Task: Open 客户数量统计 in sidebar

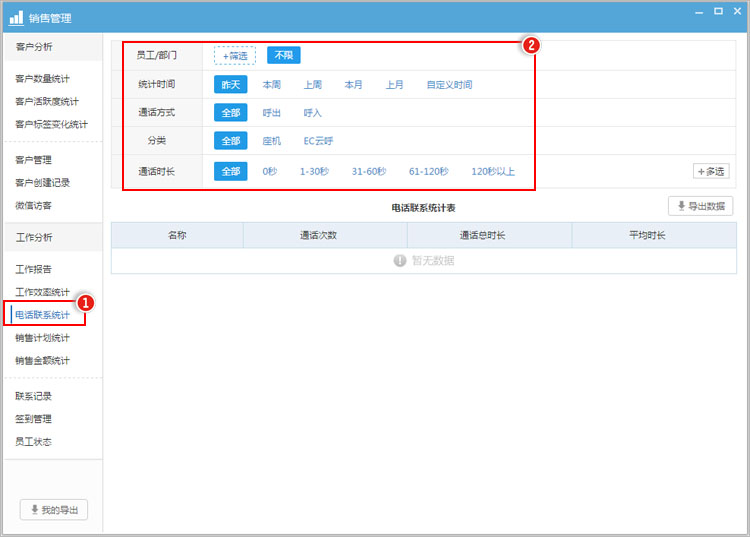Action: [43, 79]
